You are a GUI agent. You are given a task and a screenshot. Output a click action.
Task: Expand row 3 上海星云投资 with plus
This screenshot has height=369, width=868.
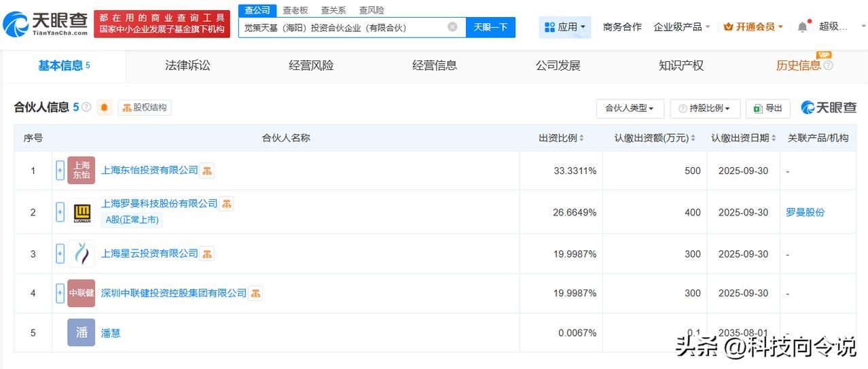[x=60, y=253]
